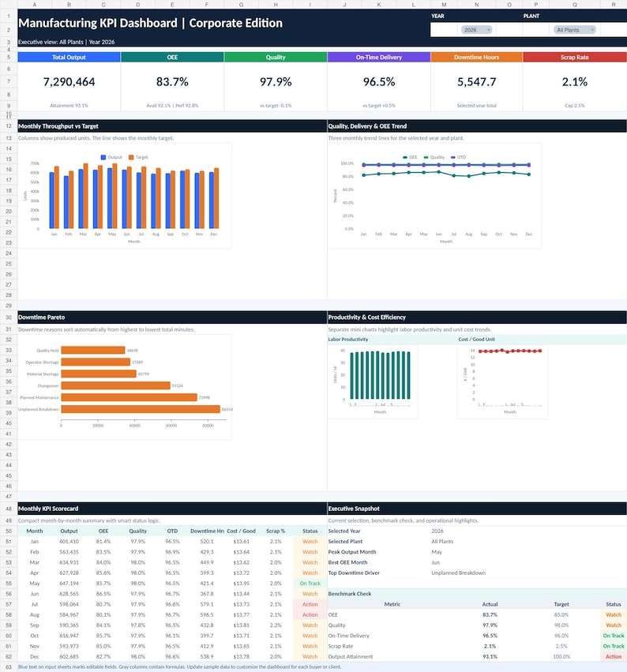The width and height of the screenshot is (627, 672).
Task: Click the purple OTD legend swatch
Action: (x=453, y=157)
